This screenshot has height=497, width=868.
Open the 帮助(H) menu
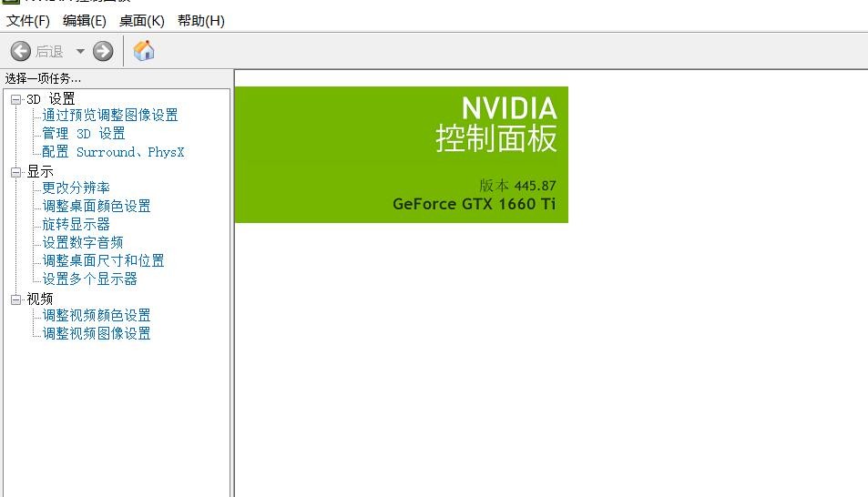[x=201, y=21]
